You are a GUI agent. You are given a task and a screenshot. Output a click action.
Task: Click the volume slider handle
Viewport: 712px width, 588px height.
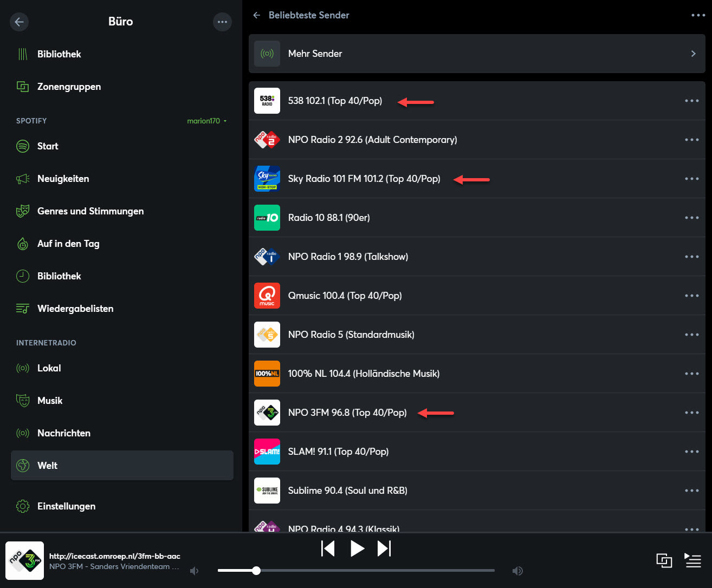256,571
